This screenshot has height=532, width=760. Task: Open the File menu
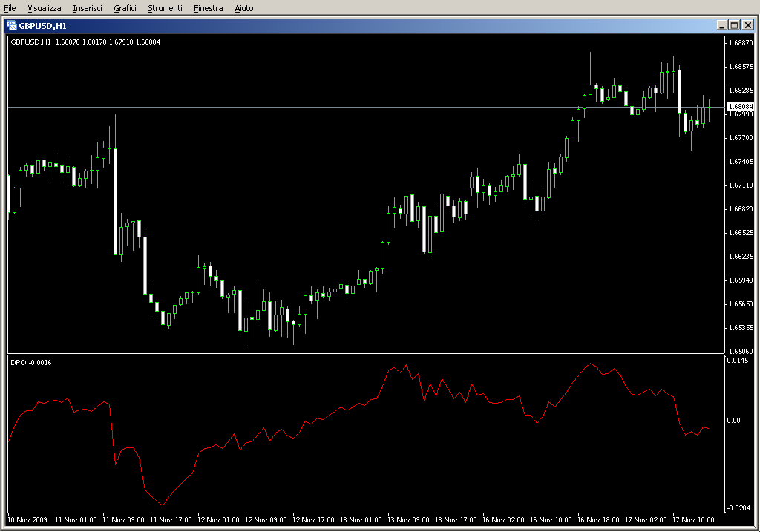coord(10,8)
